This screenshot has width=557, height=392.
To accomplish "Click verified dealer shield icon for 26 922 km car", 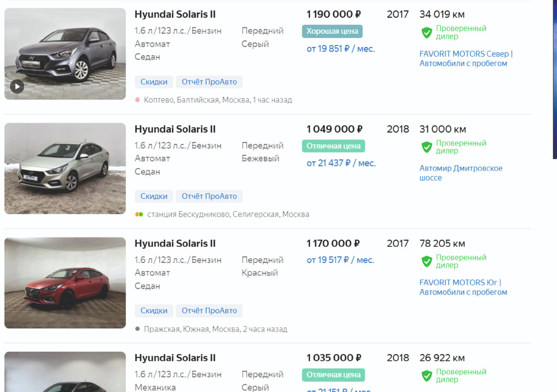I will tap(427, 376).
